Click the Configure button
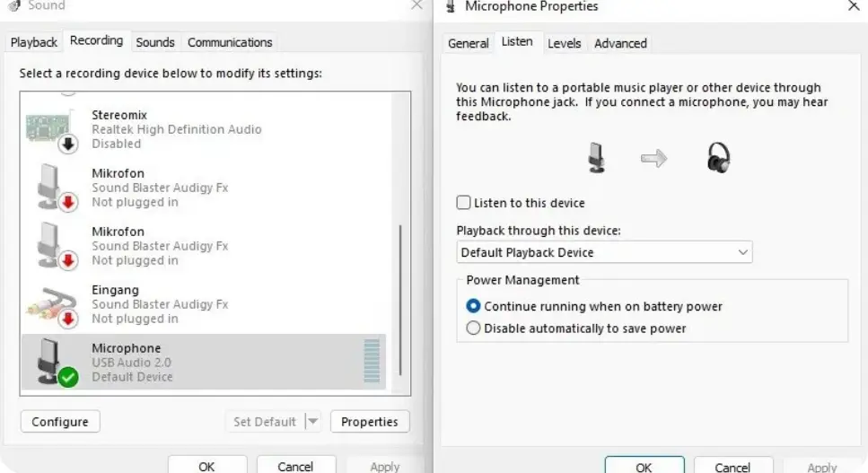The width and height of the screenshot is (868, 473). click(x=60, y=422)
